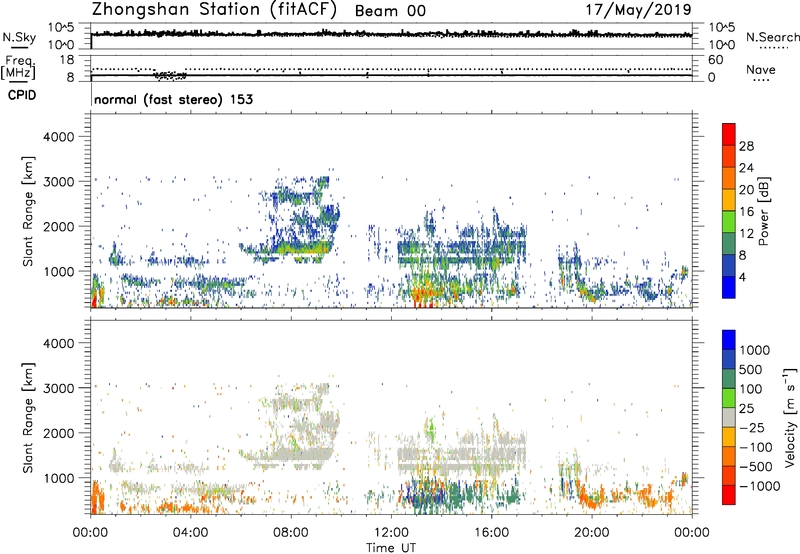Click the date '17/May/2019'
800x554 pixels.
pos(638,10)
